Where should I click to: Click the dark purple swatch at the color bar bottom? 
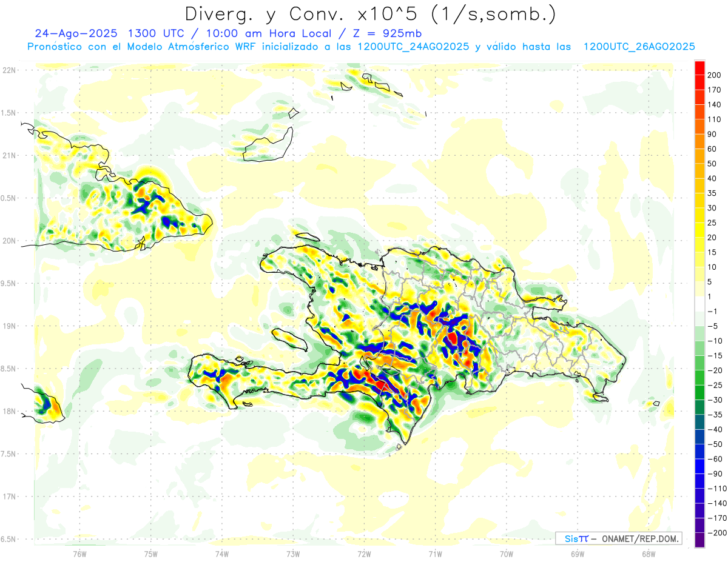(x=699, y=540)
